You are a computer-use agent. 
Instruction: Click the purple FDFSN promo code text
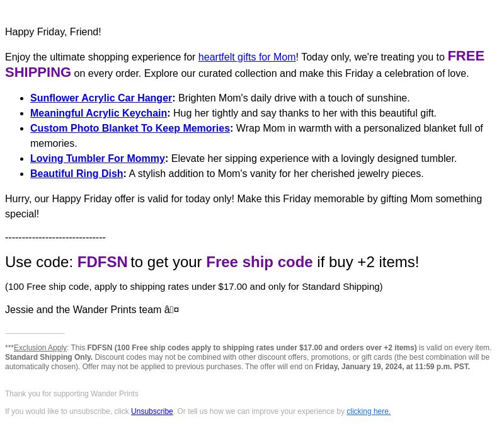(x=102, y=262)
